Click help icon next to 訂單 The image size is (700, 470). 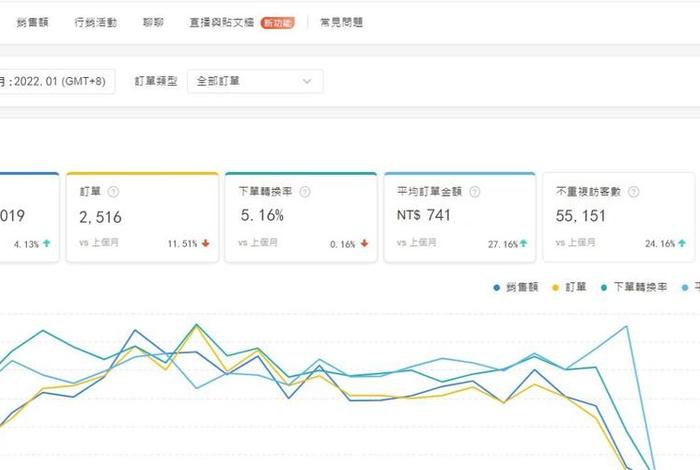click(113, 192)
